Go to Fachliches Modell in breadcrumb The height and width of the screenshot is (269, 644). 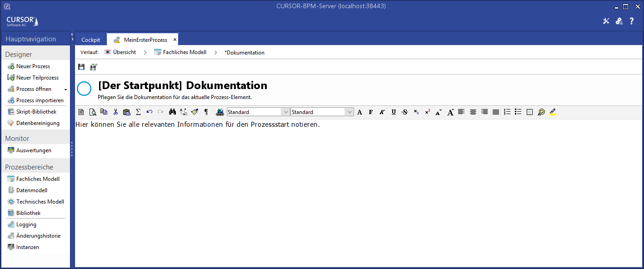[x=185, y=52]
